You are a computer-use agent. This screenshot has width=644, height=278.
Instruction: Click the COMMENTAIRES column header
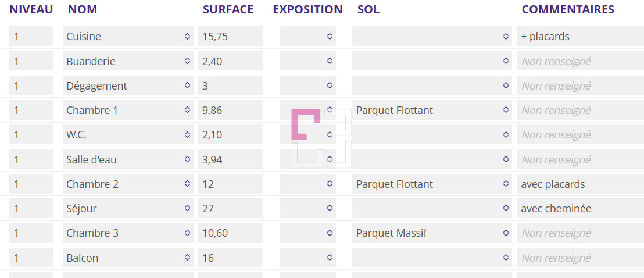[x=568, y=9]
